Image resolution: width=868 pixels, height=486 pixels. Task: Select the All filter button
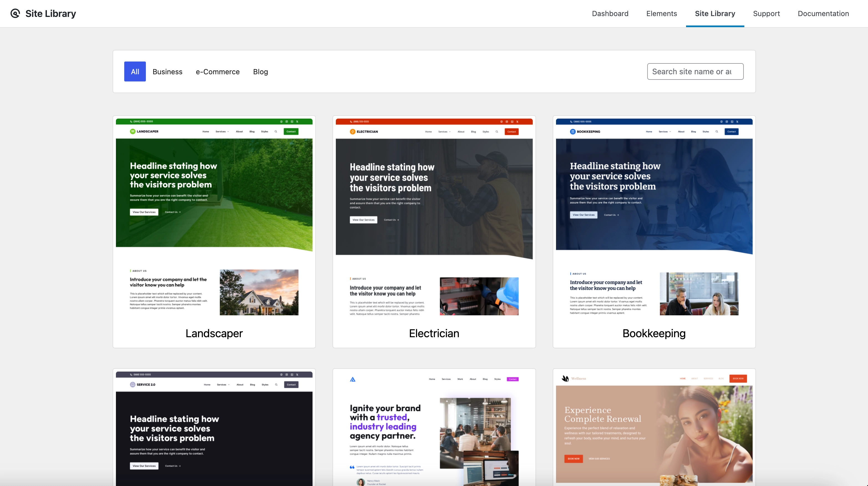coord(135,71)
